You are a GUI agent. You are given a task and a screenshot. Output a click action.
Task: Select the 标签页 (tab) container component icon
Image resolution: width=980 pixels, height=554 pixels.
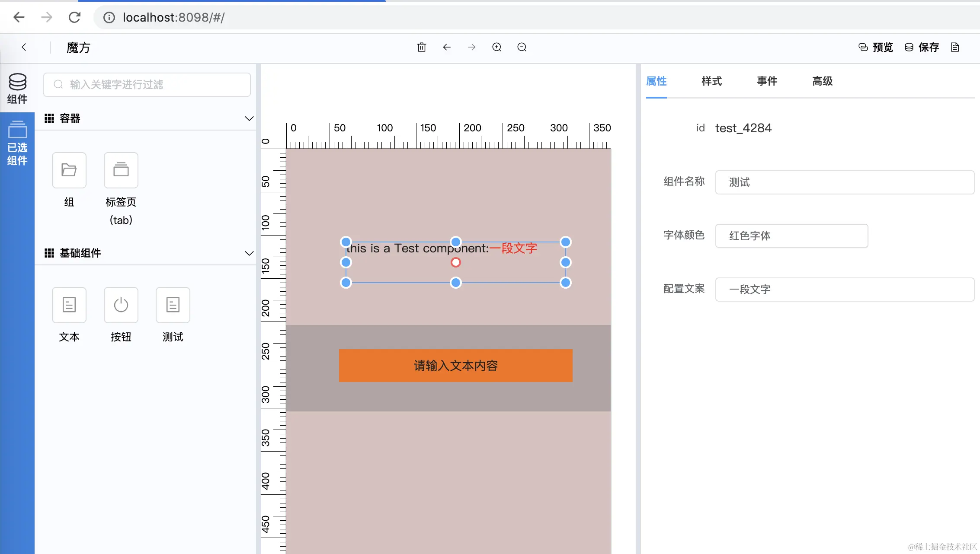pos(121,170)
